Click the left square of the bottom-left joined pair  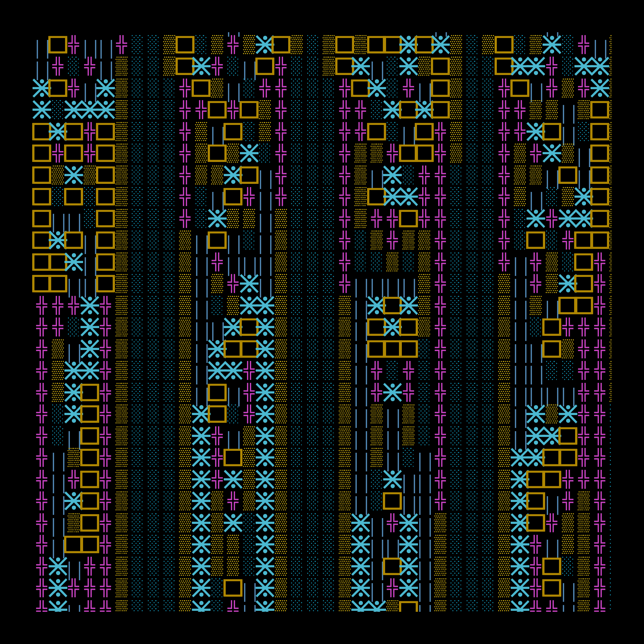74,544
